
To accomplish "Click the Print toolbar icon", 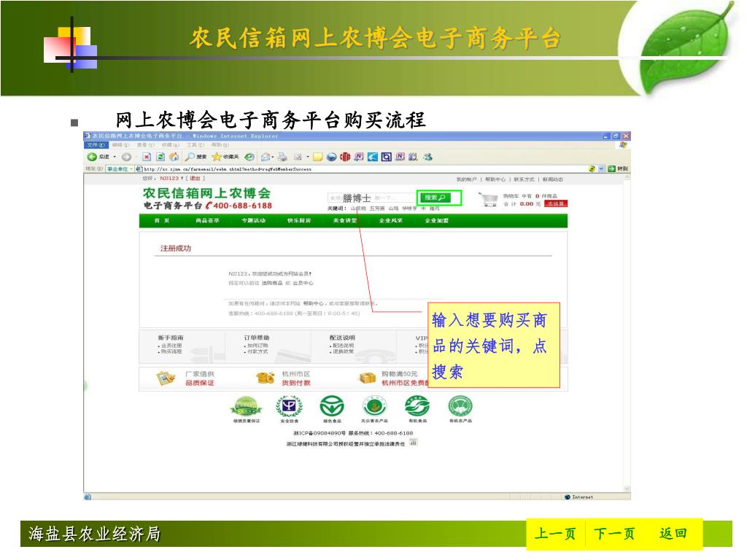I will point(282,157).
